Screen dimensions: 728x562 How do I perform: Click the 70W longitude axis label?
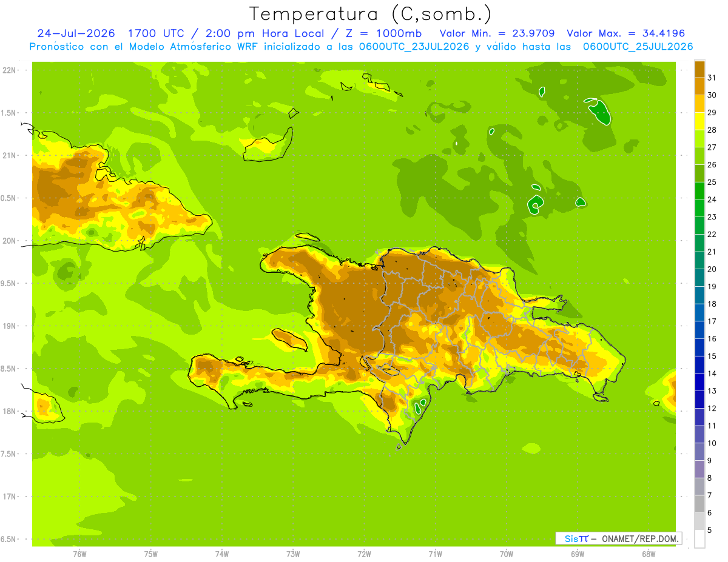pos(506,554)
